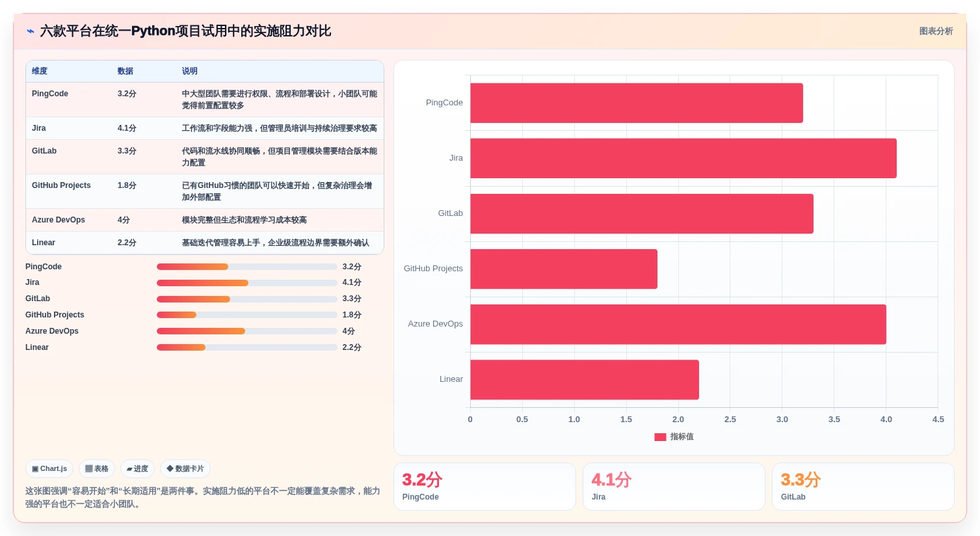Viewport: 980px width, 536px height.
Task: Click the Jira progress bar
Action: (x=247, y=283)
